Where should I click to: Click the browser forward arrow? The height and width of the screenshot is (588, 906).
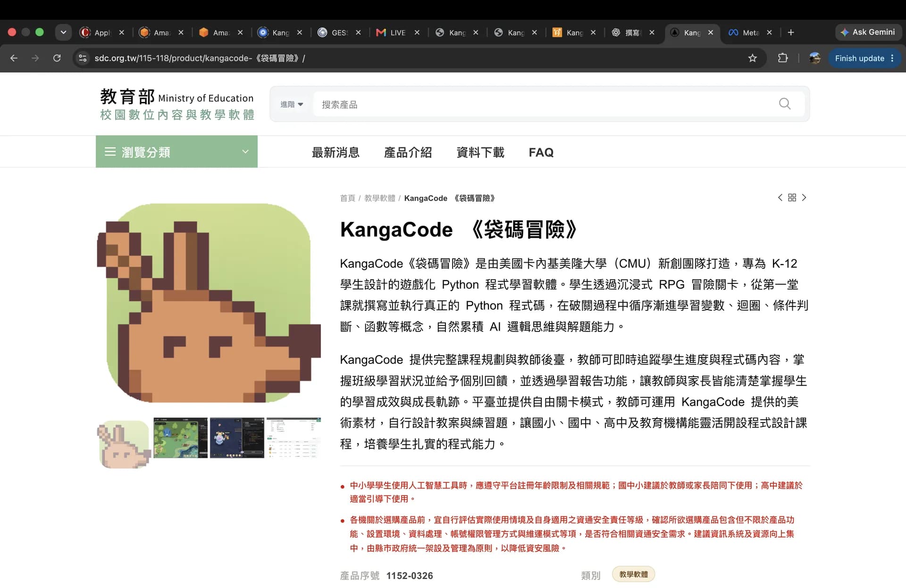tap(35, 58)
